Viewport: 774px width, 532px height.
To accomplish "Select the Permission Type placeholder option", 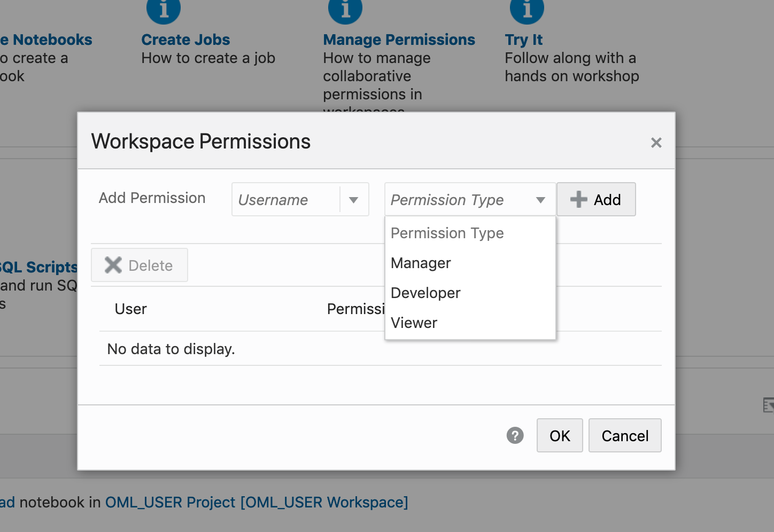I will point(447,233).
